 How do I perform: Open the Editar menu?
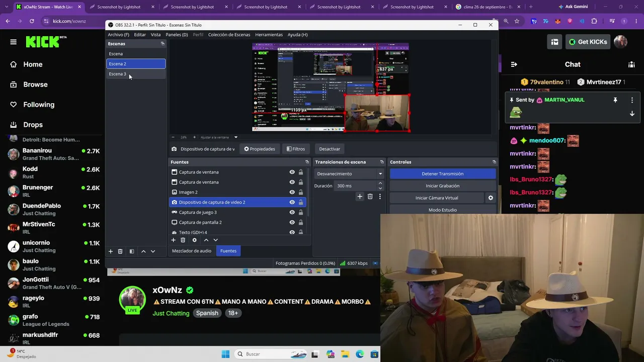[140, 35]
